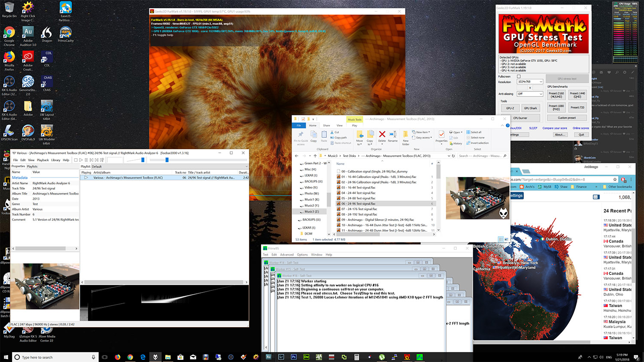
Task: Skip to next track in foobar2000
Action: point(97,160)
